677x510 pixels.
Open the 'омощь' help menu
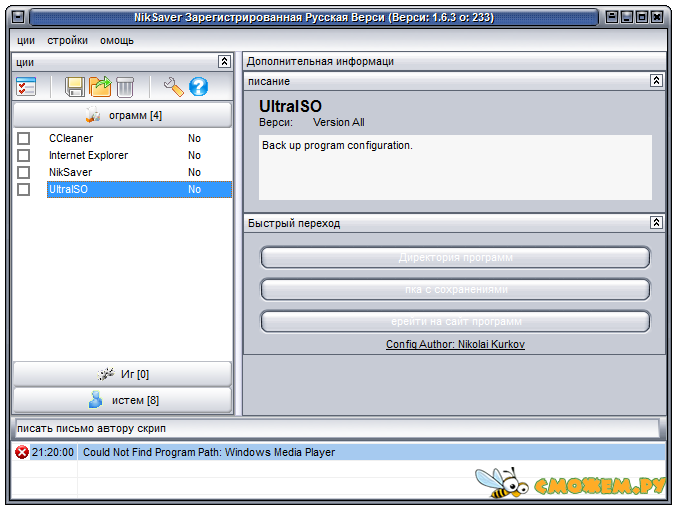pos(117,41)
